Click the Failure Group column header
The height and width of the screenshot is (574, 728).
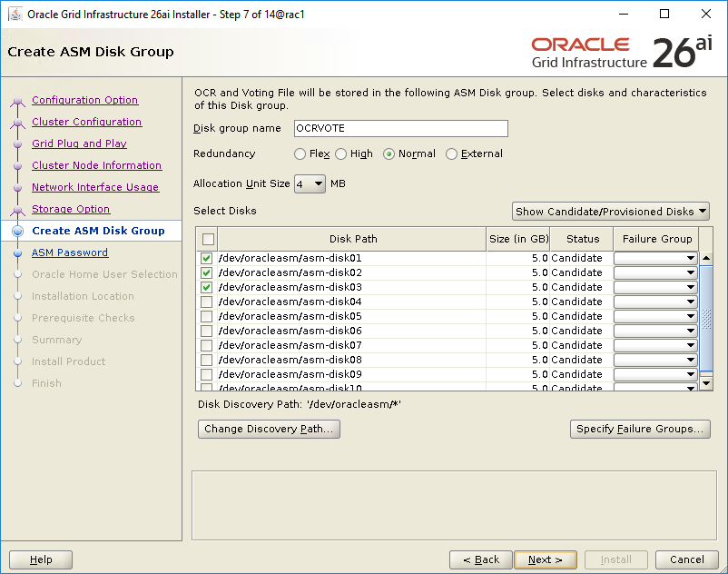tap(656, 239)
